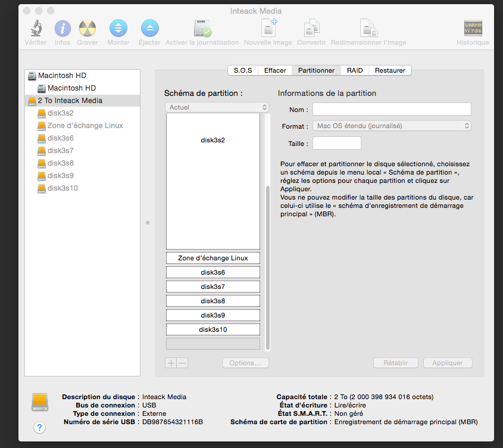This screenshot has width=503, height=448.
Task: Click the Options… button
Action: [245, 363]
